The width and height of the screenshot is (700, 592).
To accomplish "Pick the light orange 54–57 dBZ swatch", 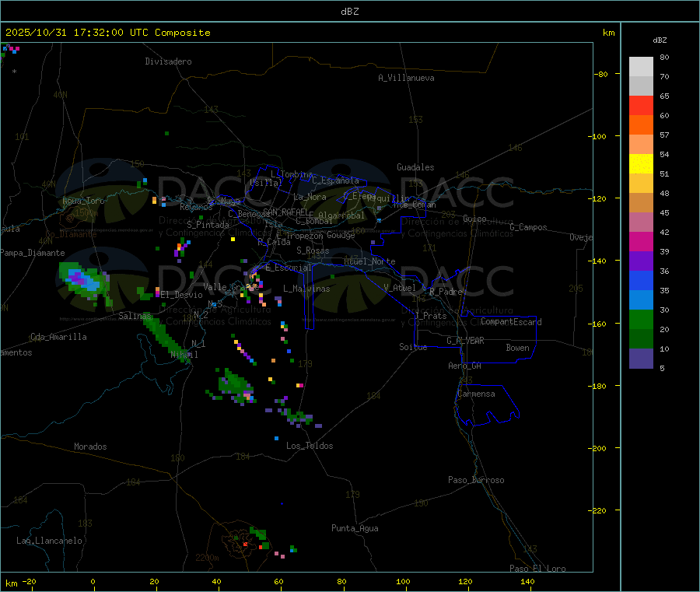I will click(x=641, y=145).
